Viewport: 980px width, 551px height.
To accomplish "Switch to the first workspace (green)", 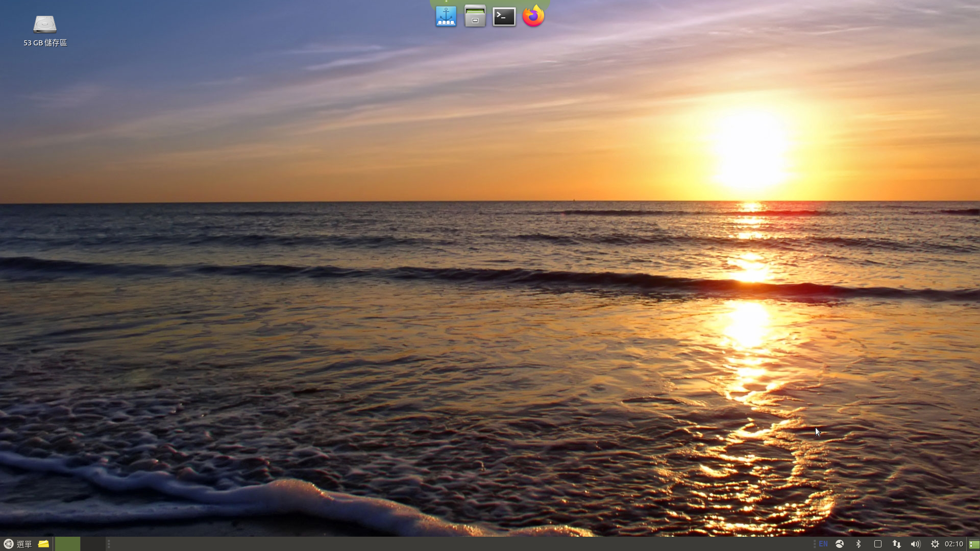I will (67, 544).
